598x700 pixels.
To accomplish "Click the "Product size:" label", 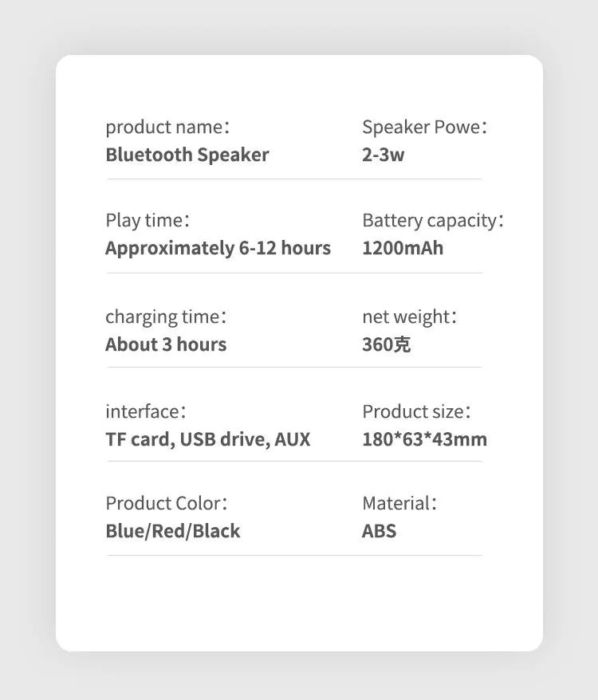I will click(416, 411).
